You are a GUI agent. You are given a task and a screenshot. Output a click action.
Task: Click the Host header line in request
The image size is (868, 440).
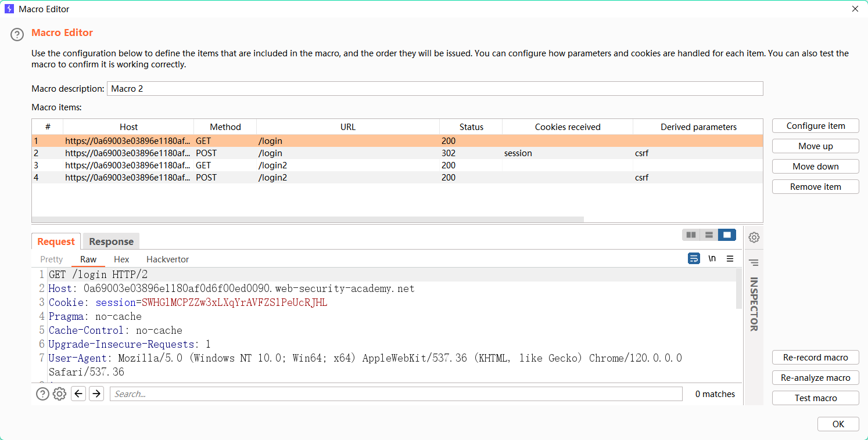[231, 288]
